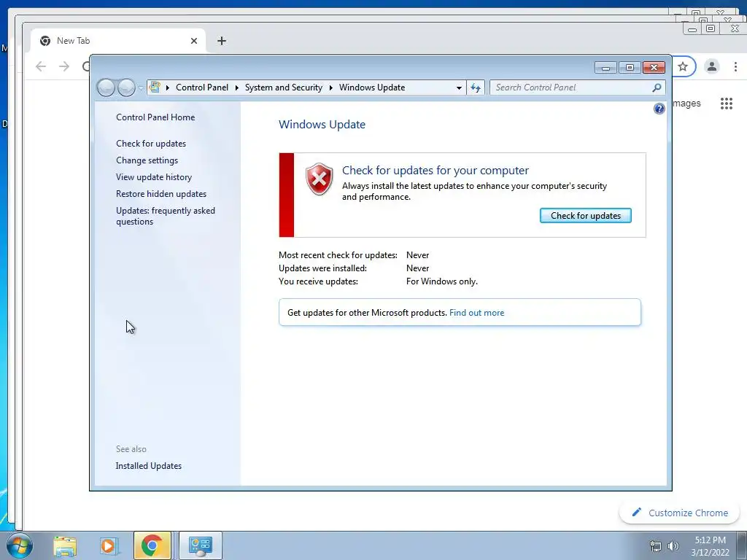The width and height of the screenshot is (747, 560).
Task: Switch to Chrome from taskbar
Action: (x=152, y=545)
